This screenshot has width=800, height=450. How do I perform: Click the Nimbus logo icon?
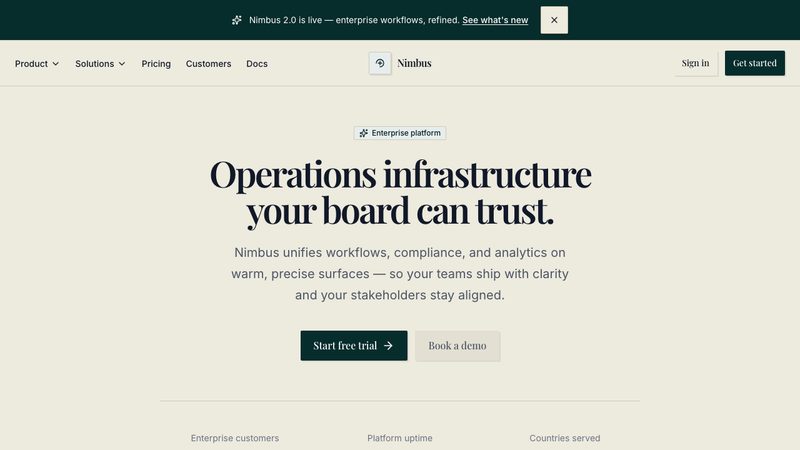click(x=380, y=63)
